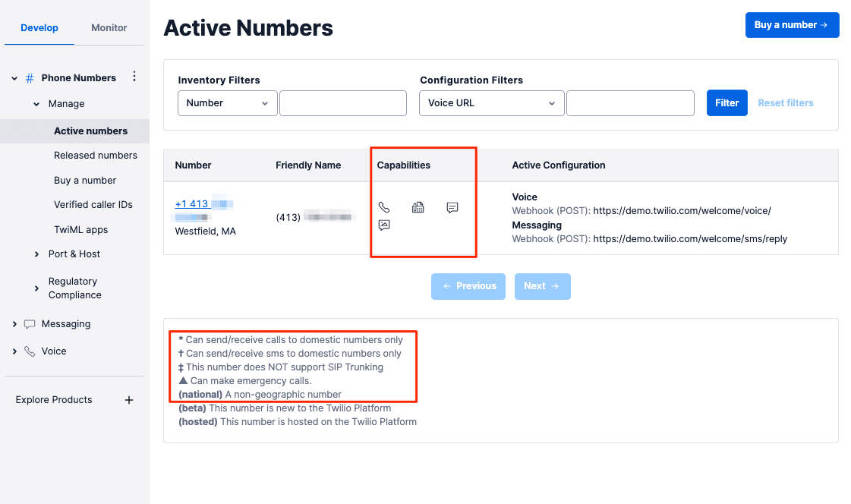Select the Messaging speech bubble icon
The image size is (851, 504).
click(29, 323)
